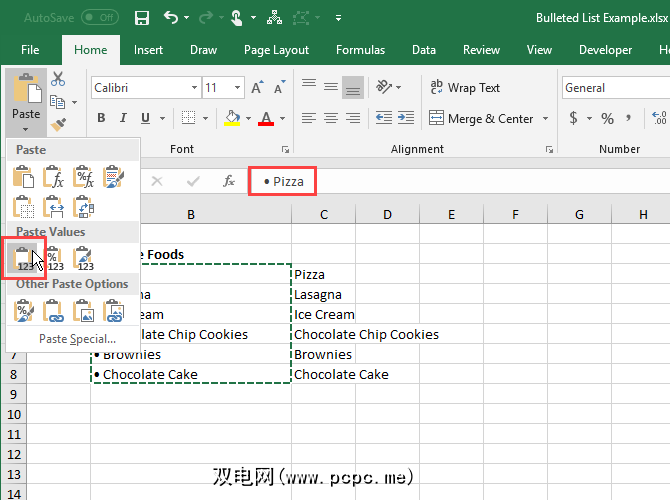The height and width of the screenshot is (500, 670).
Task: Open Customize Quick Access Toolbar dropdown
Action: (338, 18)
